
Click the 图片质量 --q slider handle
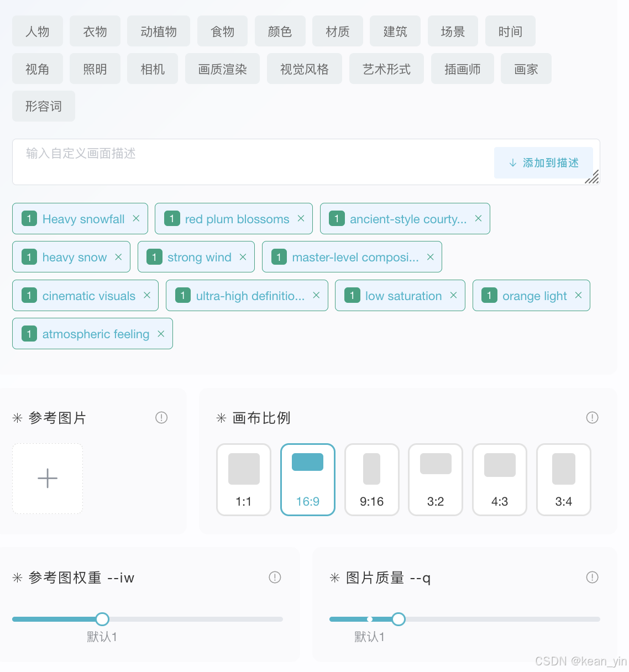click(399, 619)
